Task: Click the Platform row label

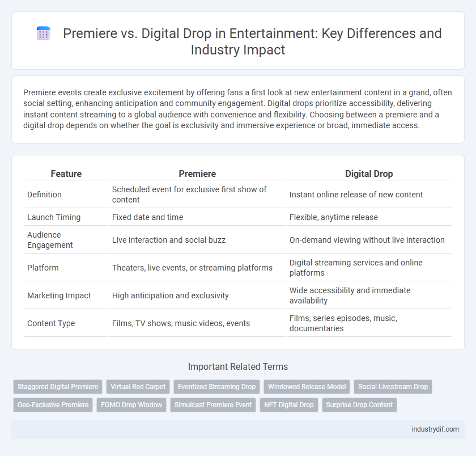Action: [x=43, y=268]
